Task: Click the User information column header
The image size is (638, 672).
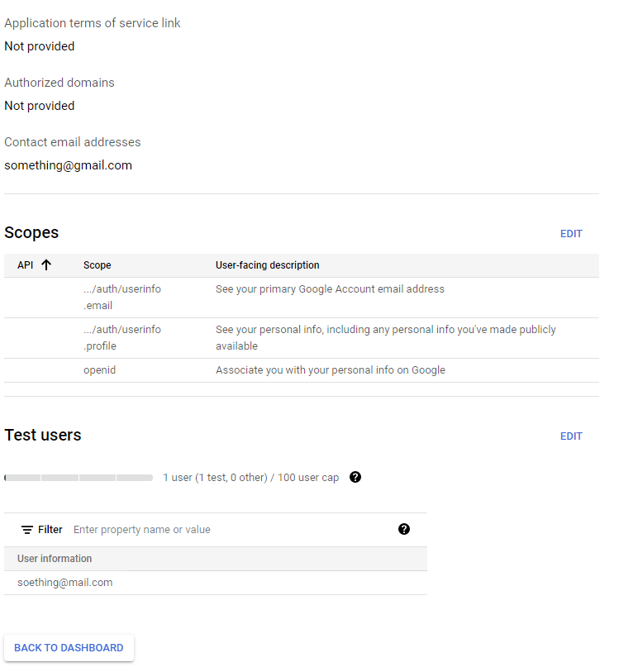Action: click(55, 559)
